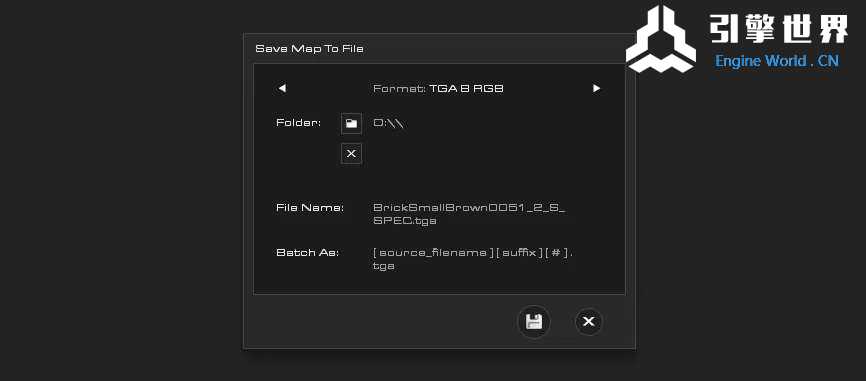Image resolution: width=866 pixels, height=381 pixels.
Task: Select the TGA 8 RGB format value
Action: pyautogui.click(x=466, y=88)
